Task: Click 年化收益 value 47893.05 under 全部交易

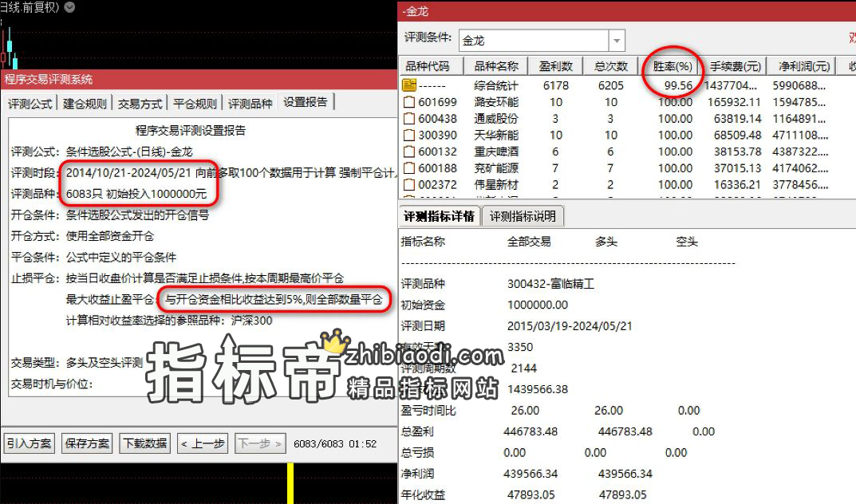Action: click(531, 494)
